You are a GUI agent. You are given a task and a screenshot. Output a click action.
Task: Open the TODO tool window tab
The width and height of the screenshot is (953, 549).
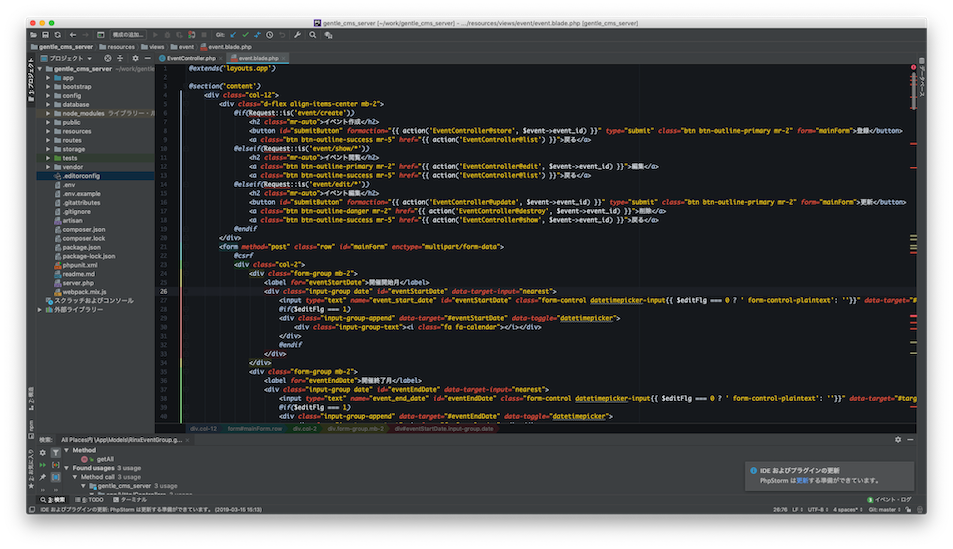(x=91, y=499)
